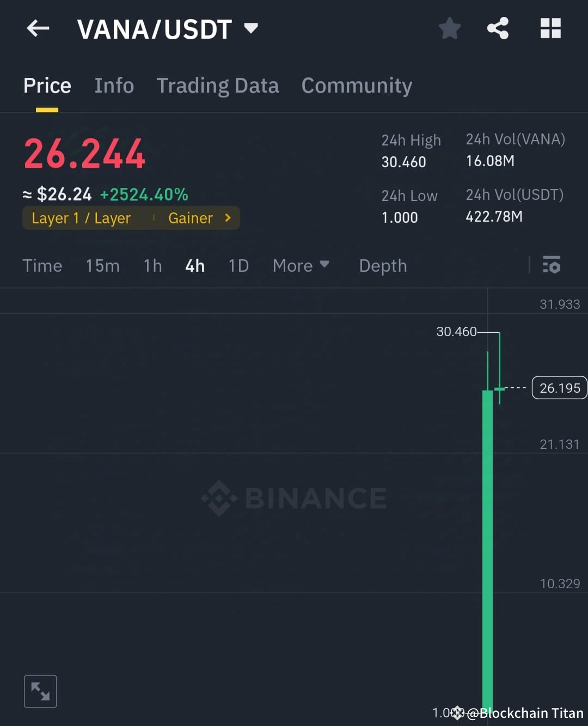Switch to the Trading Data tab
The image size is (588, 726).
tap(218, 86)
